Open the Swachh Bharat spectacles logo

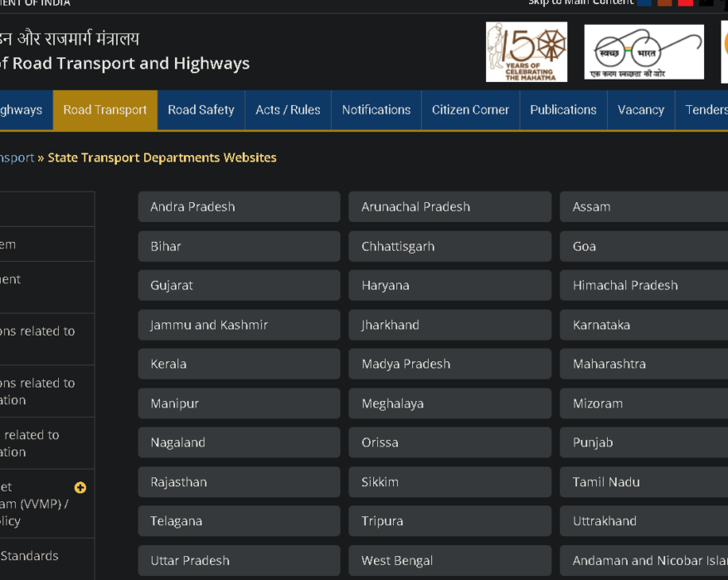[x=644, y=52]
